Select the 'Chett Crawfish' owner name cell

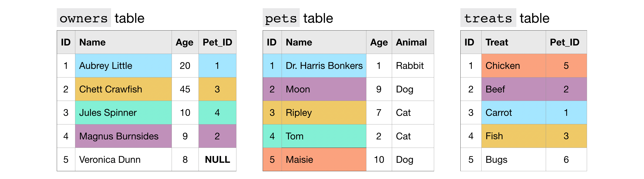123,89
